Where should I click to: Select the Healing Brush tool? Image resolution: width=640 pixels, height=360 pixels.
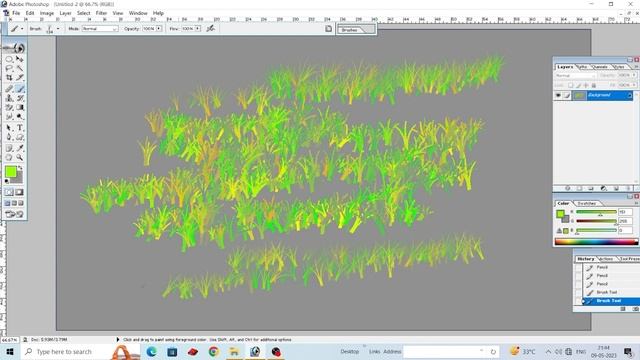(9, 89)
